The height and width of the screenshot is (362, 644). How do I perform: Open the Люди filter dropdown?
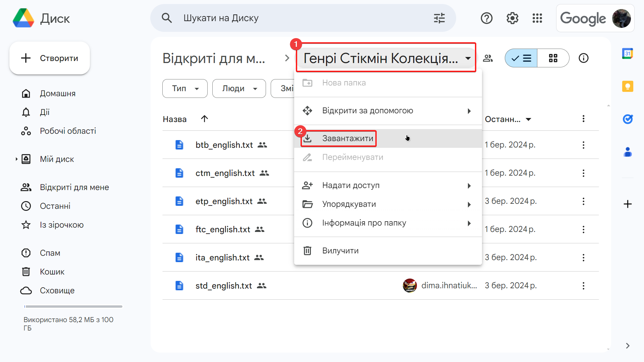pyautogui.click(x=239, y=88)
